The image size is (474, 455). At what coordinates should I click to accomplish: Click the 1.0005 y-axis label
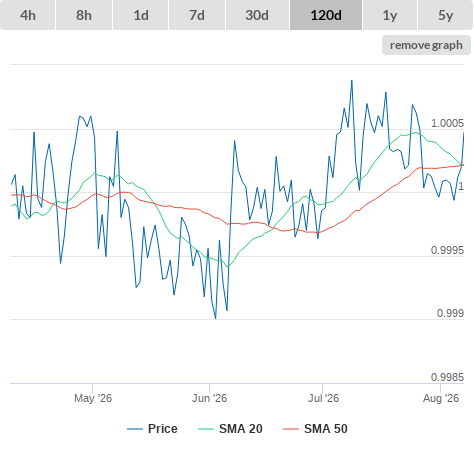(447, 123)
